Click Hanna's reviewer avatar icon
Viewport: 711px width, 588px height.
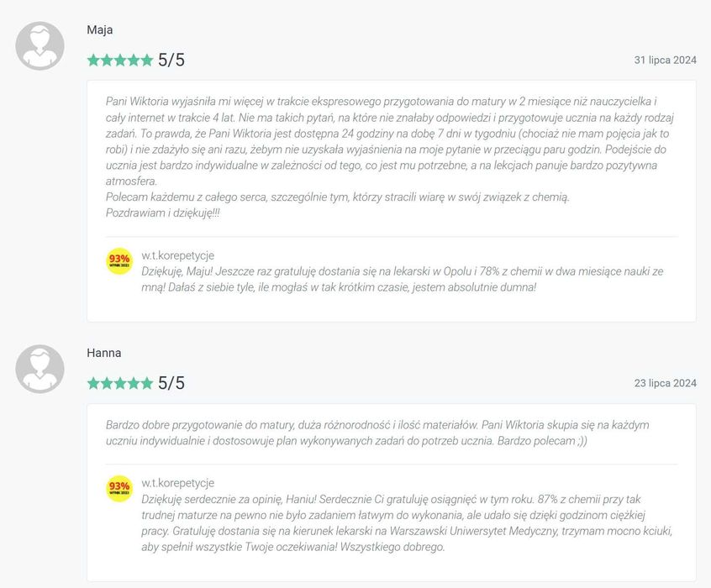tap(39, 369)
